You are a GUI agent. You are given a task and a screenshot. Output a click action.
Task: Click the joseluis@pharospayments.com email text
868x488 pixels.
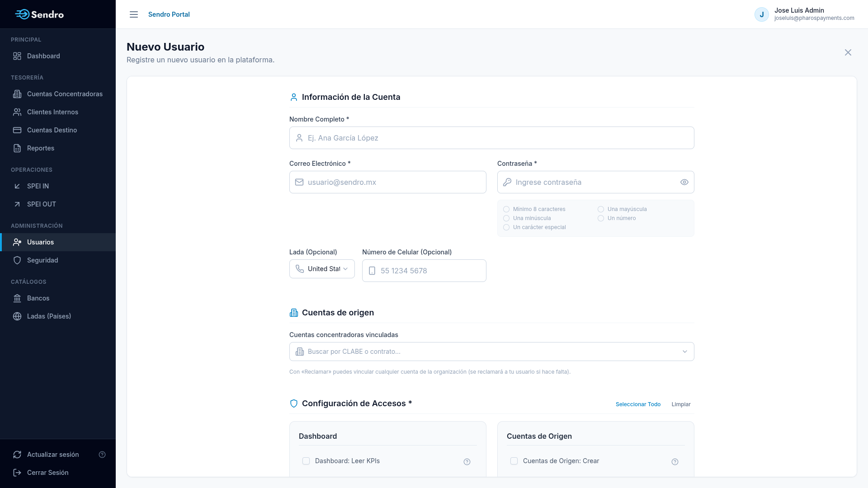pyautogui.click(x=814, y=18)
